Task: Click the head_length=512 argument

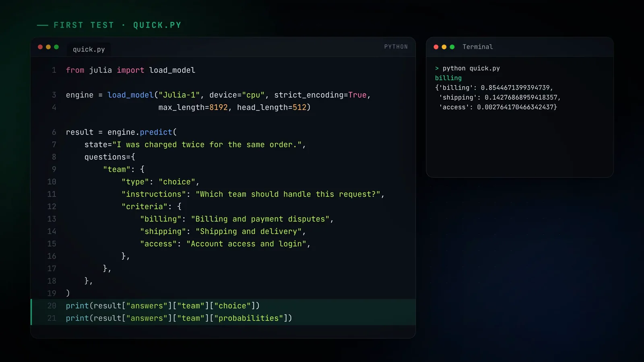Action: [x=272, y=107]
